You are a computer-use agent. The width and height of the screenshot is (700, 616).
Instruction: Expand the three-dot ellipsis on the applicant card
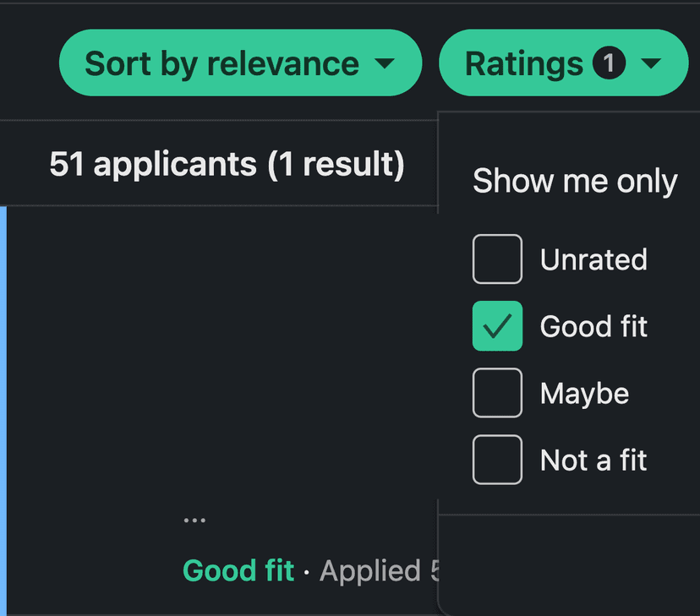coord(194,520)
